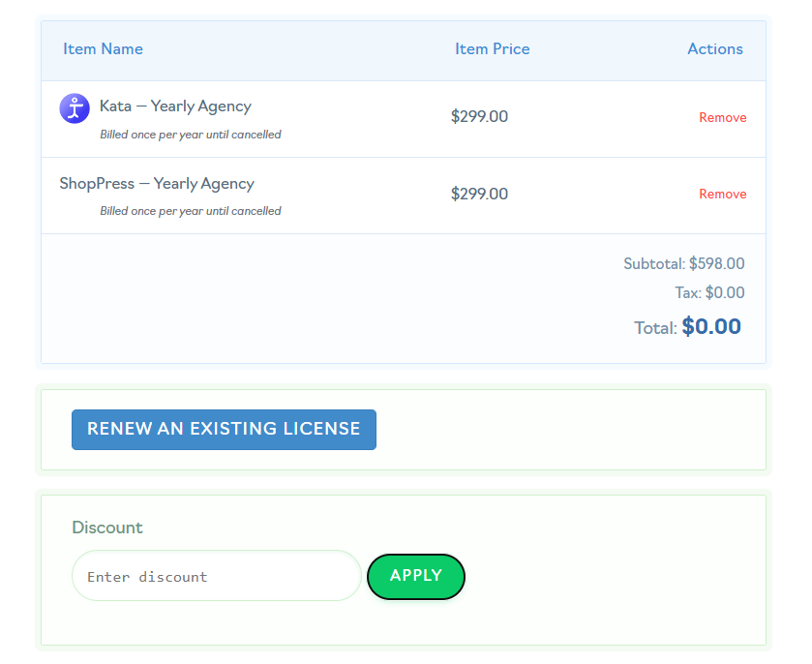Click the Item Price column header
This screenshot has width=812, height=664.
pyautogui.click(x=492, y=48)
